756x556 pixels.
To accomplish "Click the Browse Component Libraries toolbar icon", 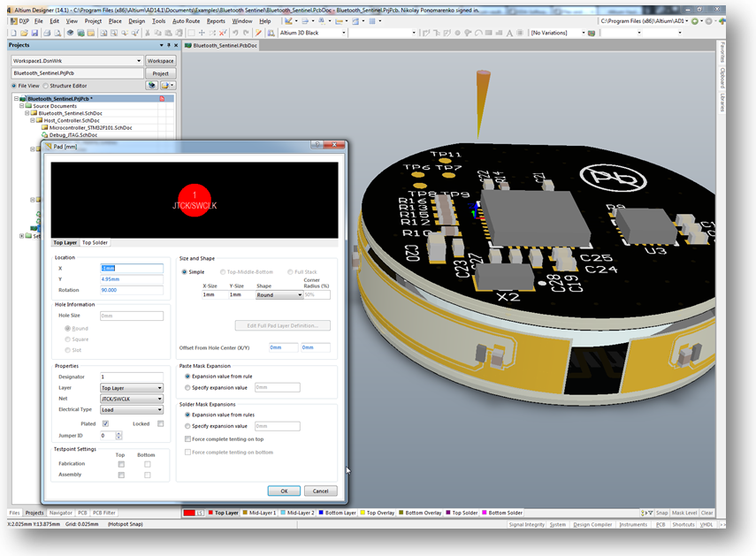I will (x=271, y=33).
